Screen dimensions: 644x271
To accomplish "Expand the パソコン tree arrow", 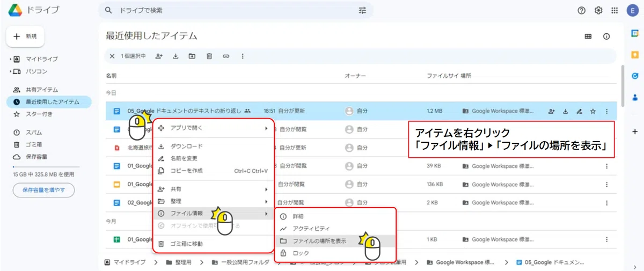I will coord(10,71).
